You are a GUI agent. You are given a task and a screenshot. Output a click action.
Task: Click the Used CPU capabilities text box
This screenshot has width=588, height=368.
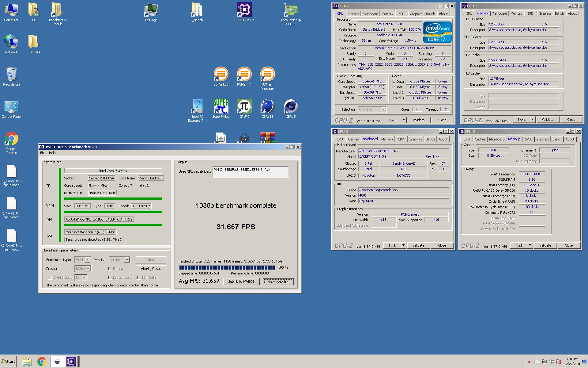pos(251,172)
